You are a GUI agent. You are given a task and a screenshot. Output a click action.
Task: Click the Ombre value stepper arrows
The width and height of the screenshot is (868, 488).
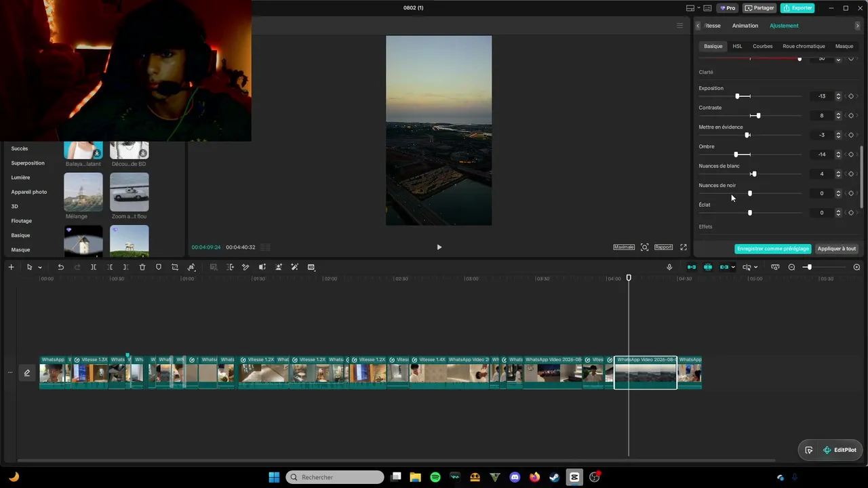click(x=838, y=155)
